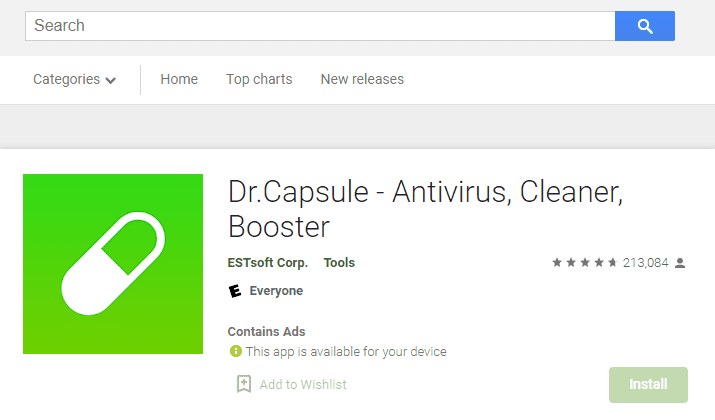Click the green Dr.Capsule pill app icon
This screenshot has height=420, width=715.
click(113, 264)
